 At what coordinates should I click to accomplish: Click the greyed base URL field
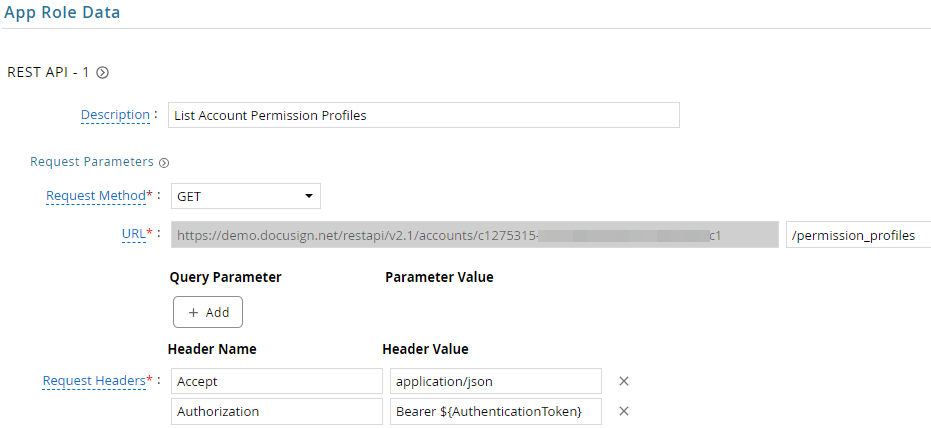[x=474, y=236]
